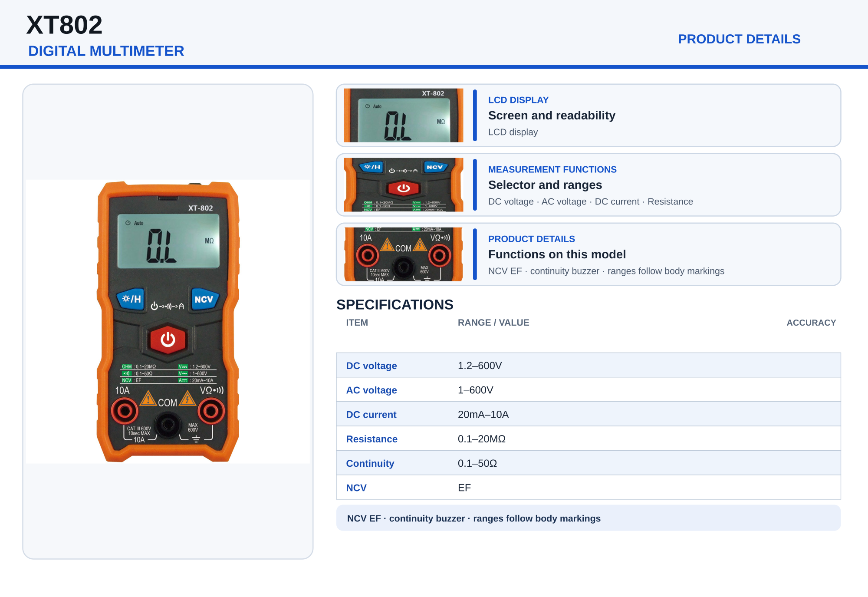Click the MEASUREMENT FUNCTIONS card label
The image size is (868, 597).
coord(552,170)
